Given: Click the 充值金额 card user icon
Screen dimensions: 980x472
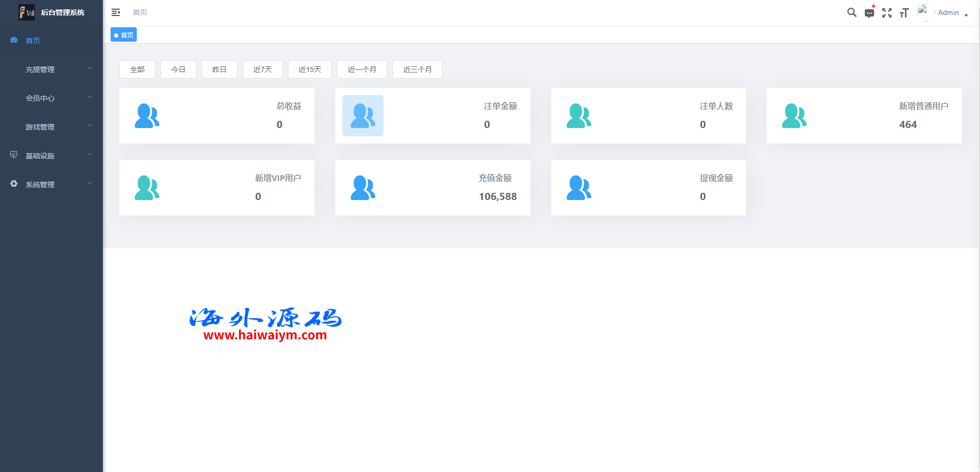Looking at the screenshot, I should (362, 188).
